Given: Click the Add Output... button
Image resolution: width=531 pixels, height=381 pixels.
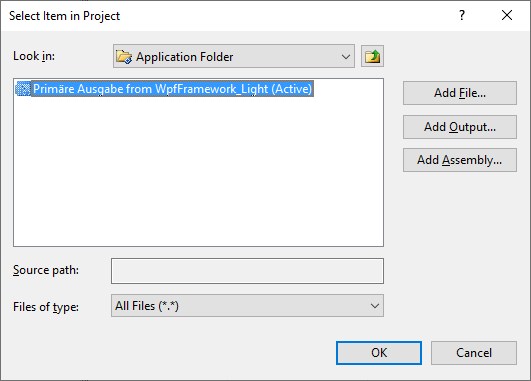Looking at the screenshot, I should [460, 127].
